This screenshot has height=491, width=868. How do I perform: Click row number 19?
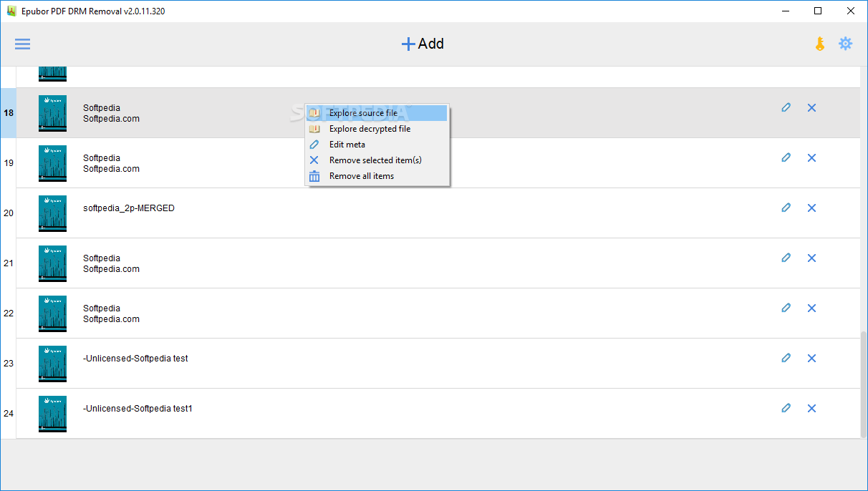coord(9,163)
